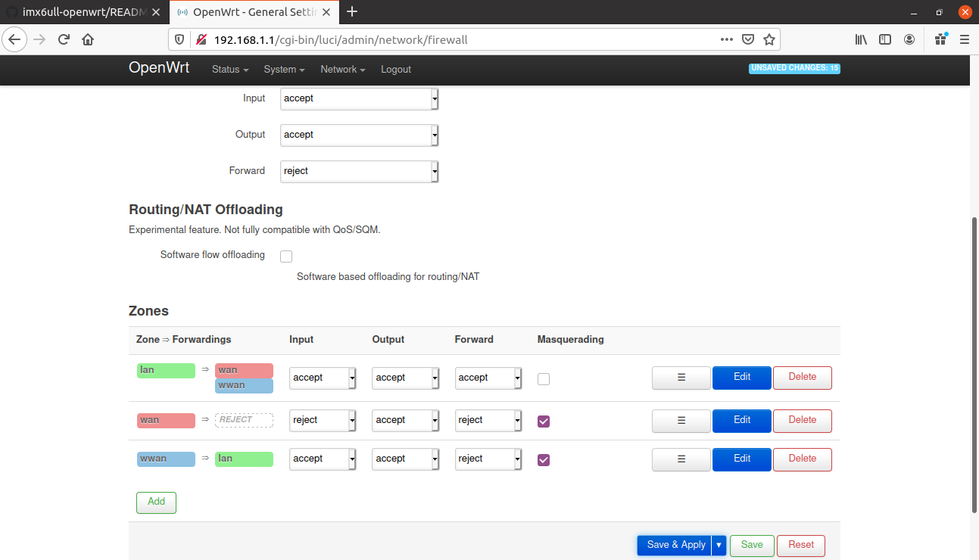Screen dimensions: 979x560
Task: Go back to the previous page
Action: [x=15, y=39]
